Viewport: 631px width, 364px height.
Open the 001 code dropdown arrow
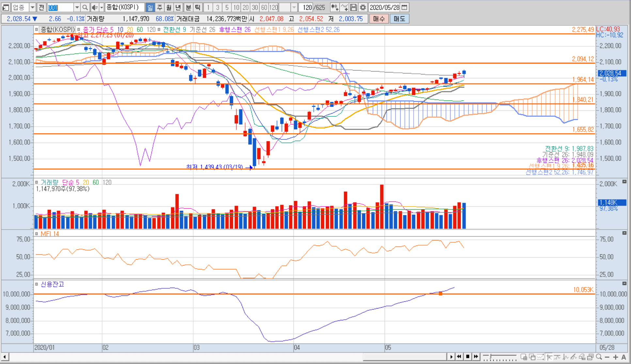77,7
